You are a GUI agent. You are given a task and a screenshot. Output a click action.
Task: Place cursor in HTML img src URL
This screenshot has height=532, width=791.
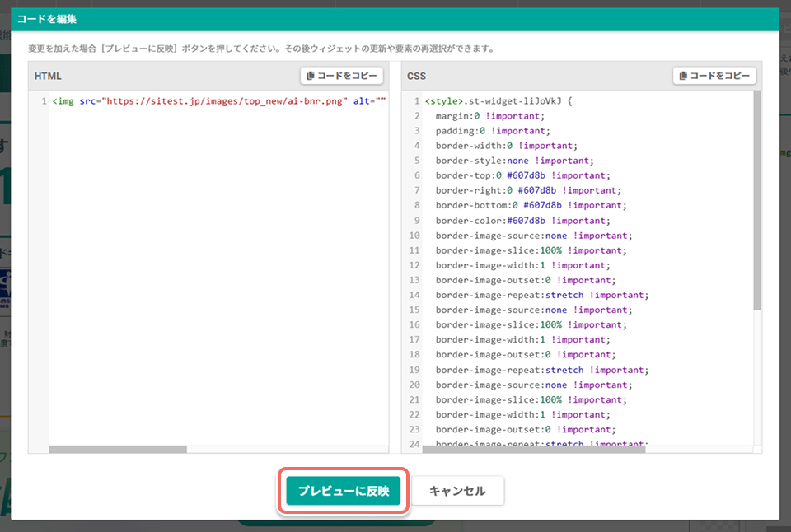224,101
